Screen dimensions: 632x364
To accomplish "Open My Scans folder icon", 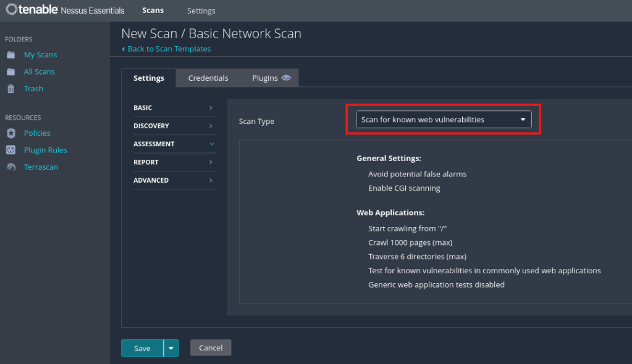I will 11,55.
